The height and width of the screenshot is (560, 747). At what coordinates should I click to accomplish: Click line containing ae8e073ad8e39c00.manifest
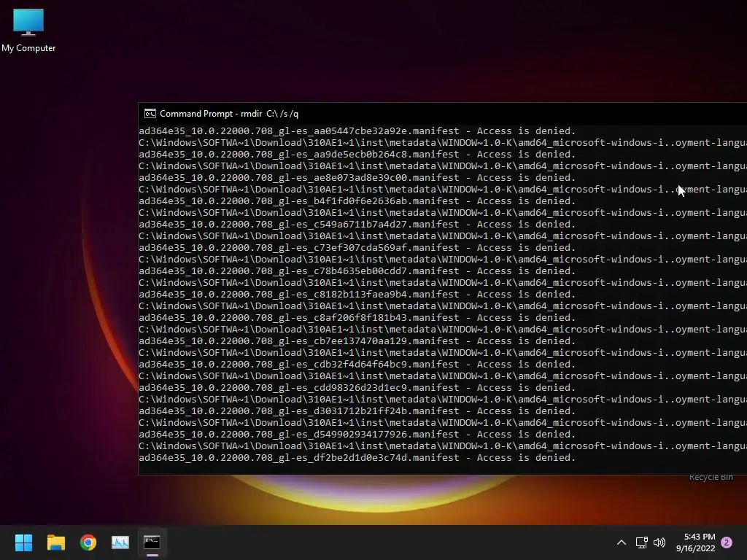[x=357, y=178]
